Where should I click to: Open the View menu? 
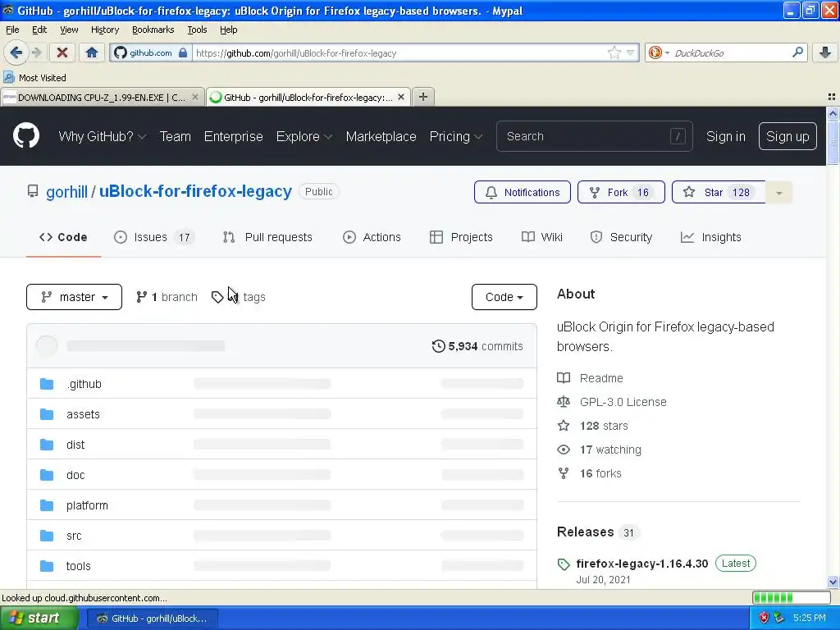69,30
